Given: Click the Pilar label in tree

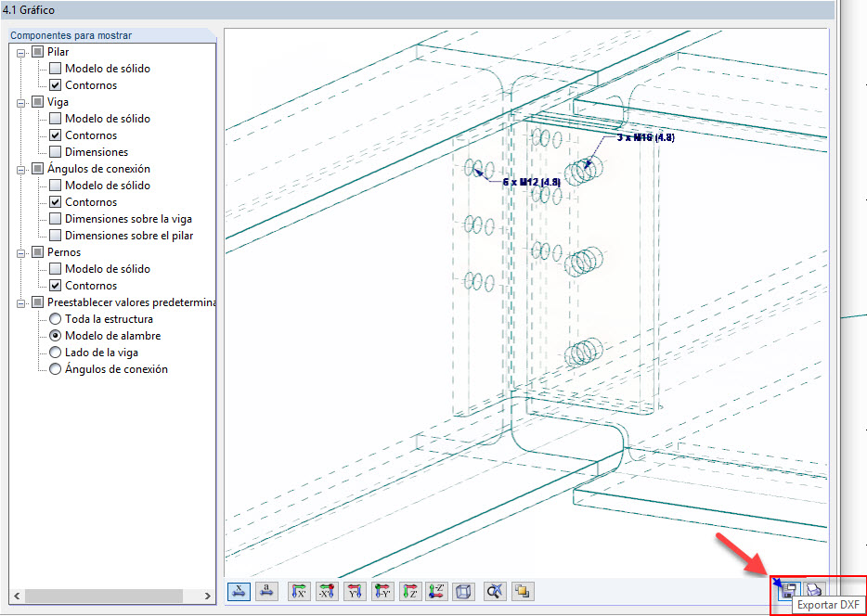Looking at the screenshot, I should pyautogui.click(x=58, y=53).
